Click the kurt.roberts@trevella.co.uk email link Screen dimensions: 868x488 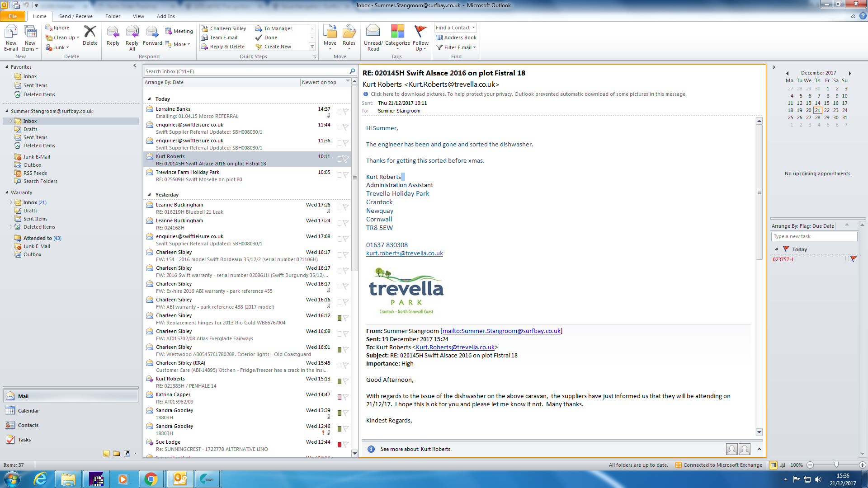[404, 253]
